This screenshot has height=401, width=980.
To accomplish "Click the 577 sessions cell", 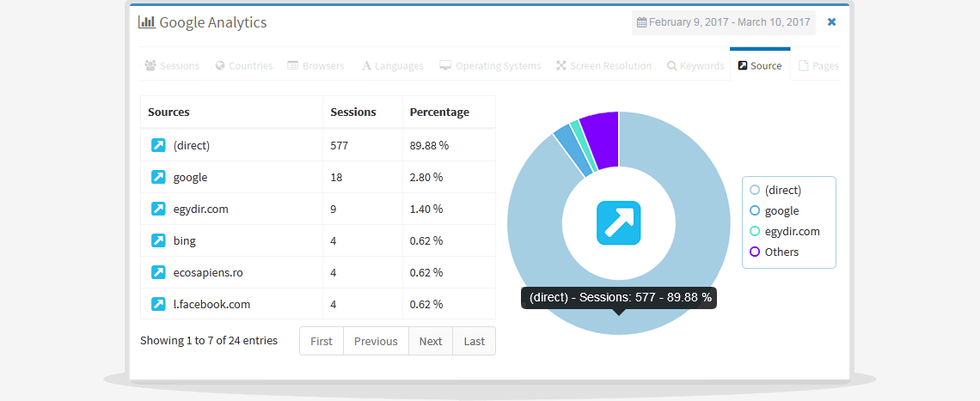I will coord(363,145).
